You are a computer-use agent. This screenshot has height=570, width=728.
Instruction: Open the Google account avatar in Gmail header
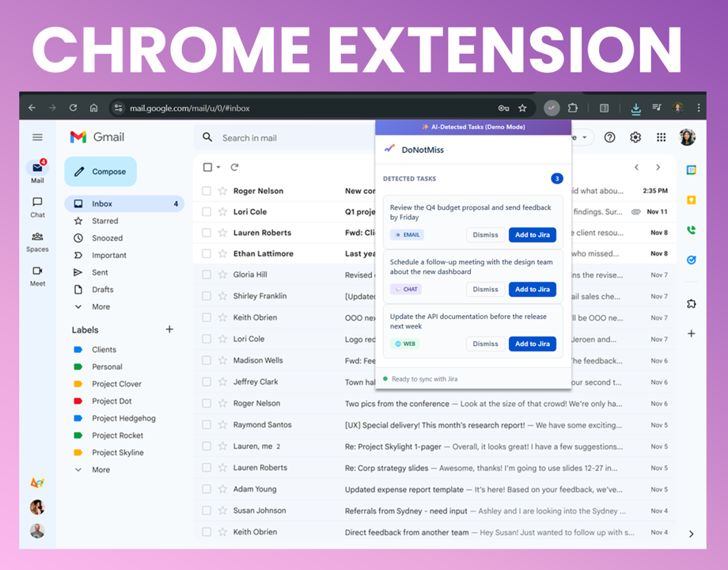click(x=687, y=138)
